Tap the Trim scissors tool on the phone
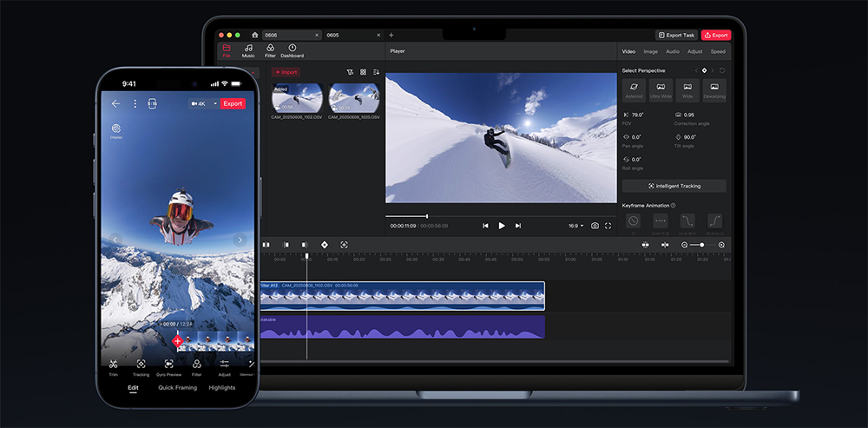 click(x=113, y=365)
